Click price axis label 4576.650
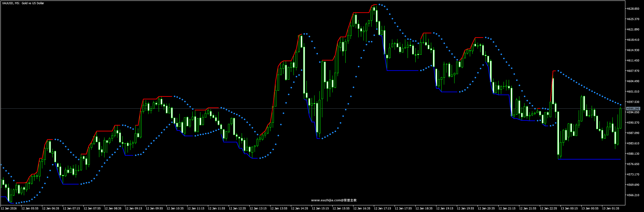The width and height of the screenshot is (644, 212). (x=633, y=164)
